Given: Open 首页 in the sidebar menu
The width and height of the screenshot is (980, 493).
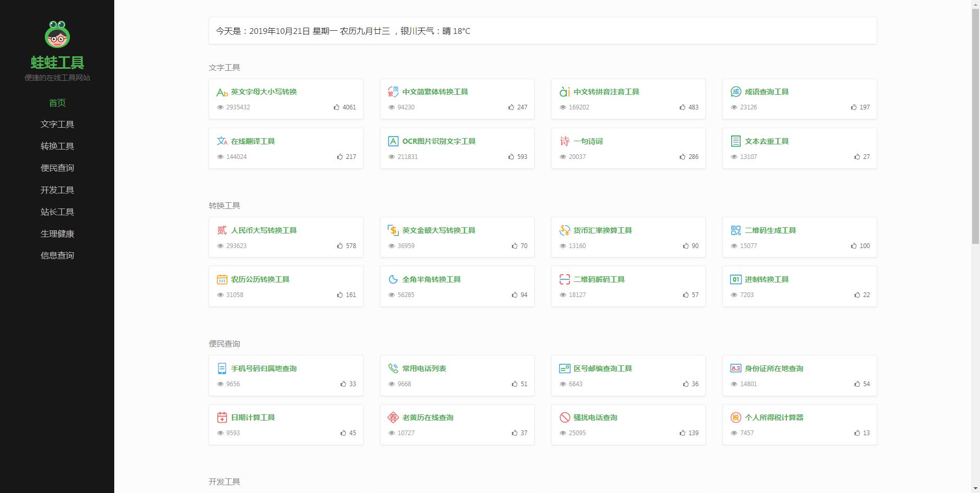Looking at the screenshot, I should [57, 103].
